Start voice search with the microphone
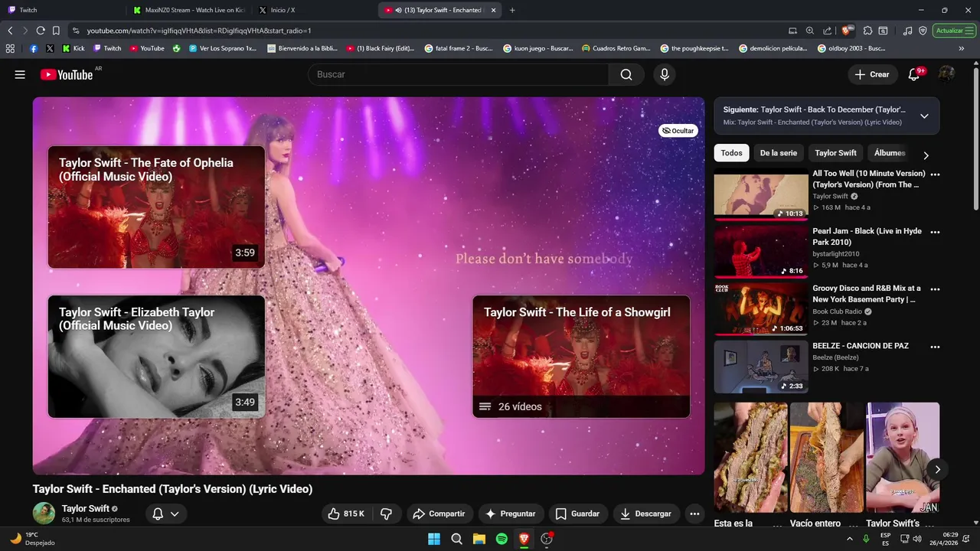Image resolution: width=980 pixels, height=551 pixels. [x=665, y=74]
